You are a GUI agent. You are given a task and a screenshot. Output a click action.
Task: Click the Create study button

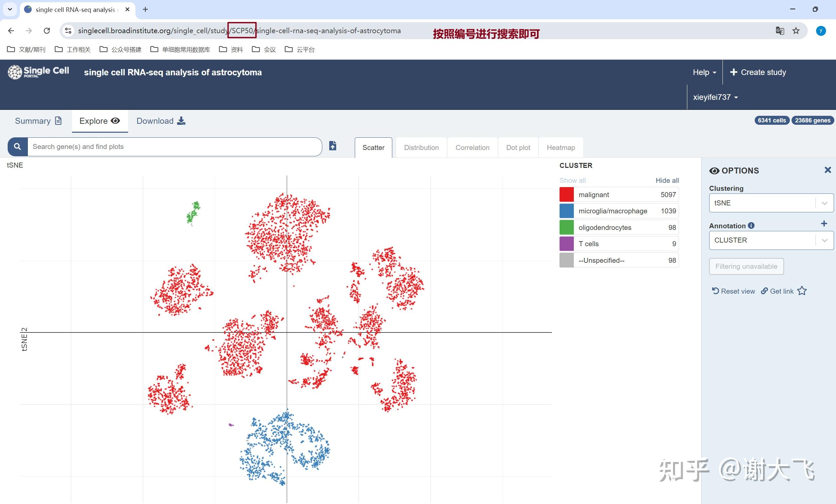point(758,72)
